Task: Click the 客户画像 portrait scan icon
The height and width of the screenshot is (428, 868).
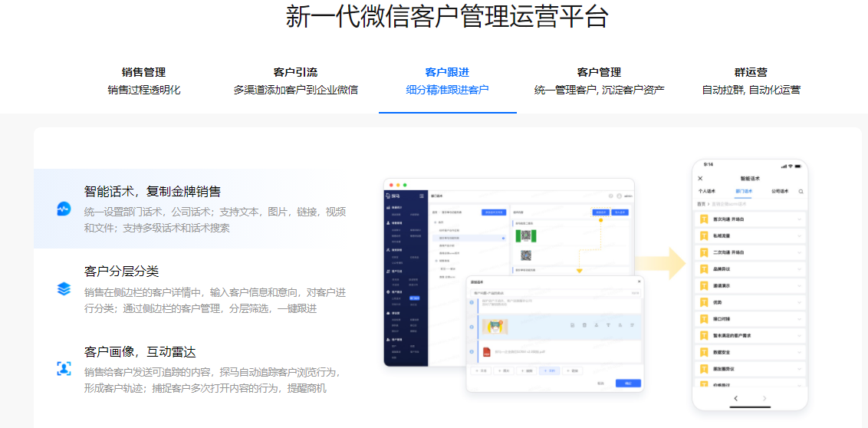Action: tap(64, 368)
